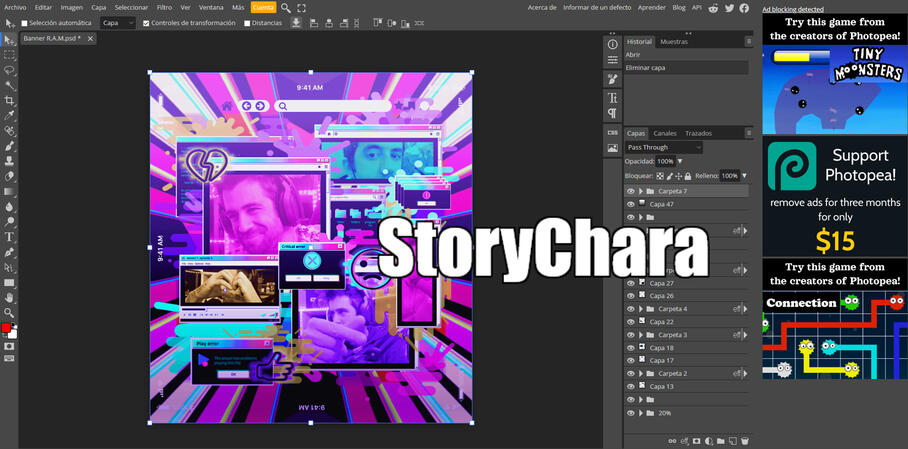Viewport: 908px width, 449px height.
Task: Open the Informar de un defecto link
Action: point(597,7)
